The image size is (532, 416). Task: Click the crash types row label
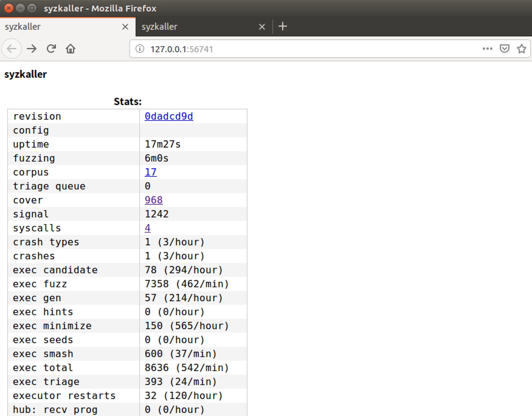[46, 242]
